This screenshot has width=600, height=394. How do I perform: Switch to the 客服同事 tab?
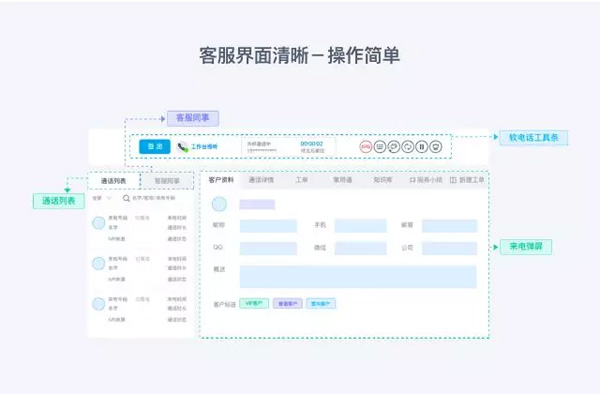[x=167, y=181]
